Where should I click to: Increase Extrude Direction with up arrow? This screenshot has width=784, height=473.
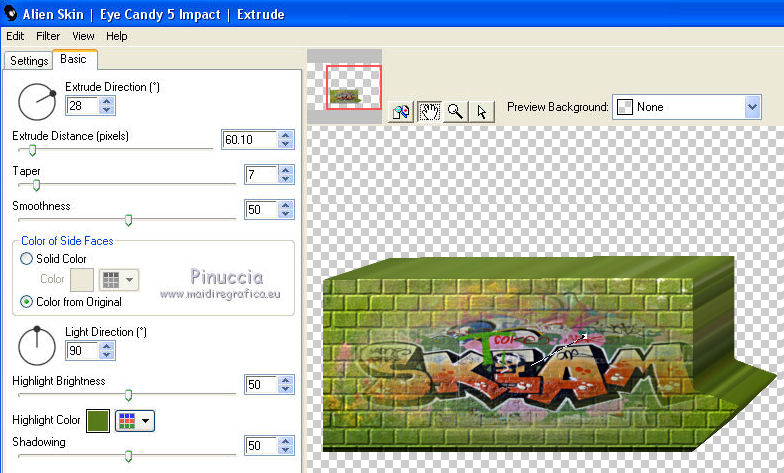pyautogui.click(x=106, y=102)
